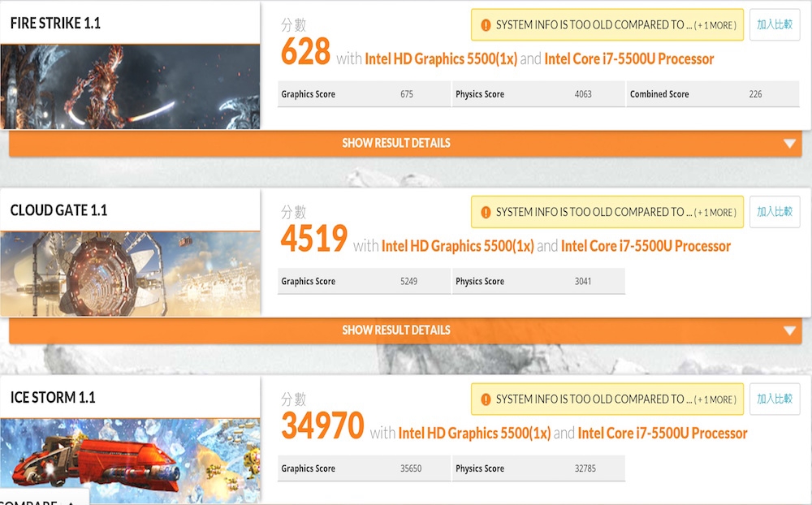Click the ICE STORM 1.1 title
Screen dimensions: 812x505
[x=53, y=398]
